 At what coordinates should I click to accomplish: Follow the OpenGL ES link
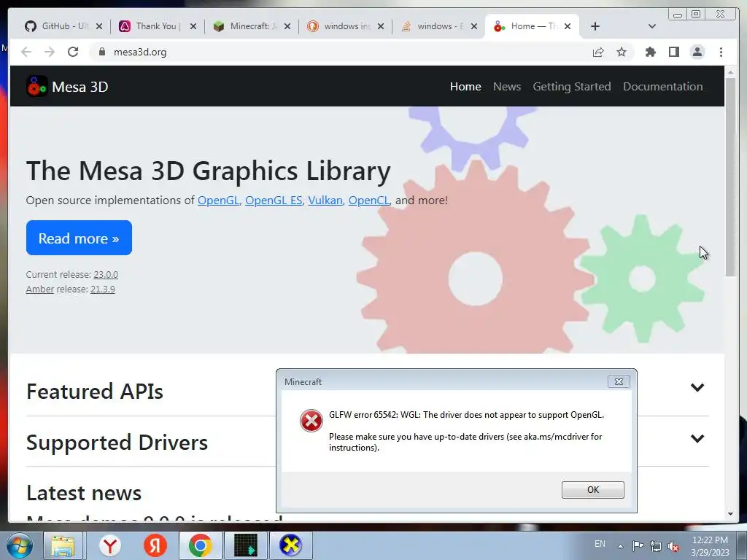click(274, 201)
